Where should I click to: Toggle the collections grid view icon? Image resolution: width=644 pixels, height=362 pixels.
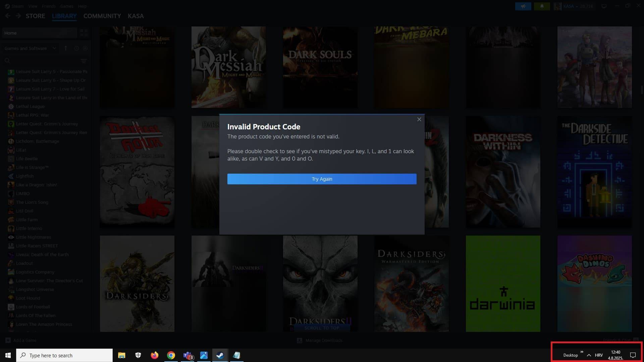click(84, 33)
